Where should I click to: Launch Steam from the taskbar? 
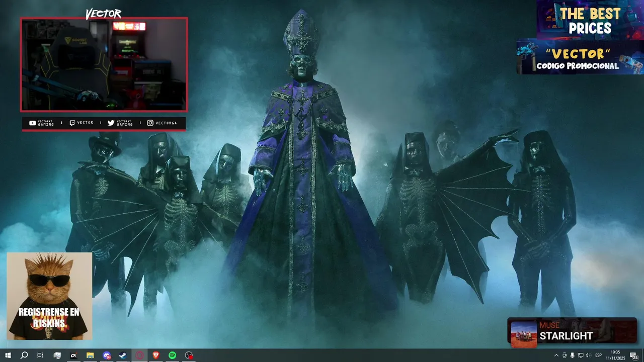click(123, 355)
